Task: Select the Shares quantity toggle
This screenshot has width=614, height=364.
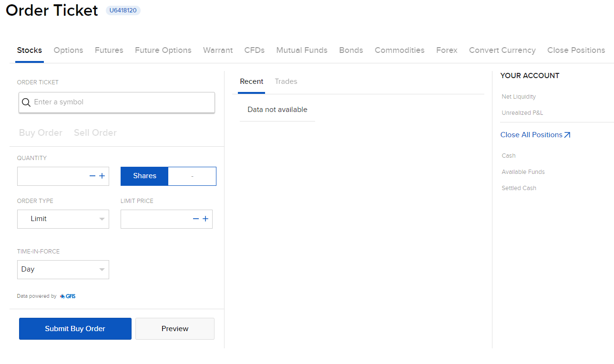Action: coord(144,176)
